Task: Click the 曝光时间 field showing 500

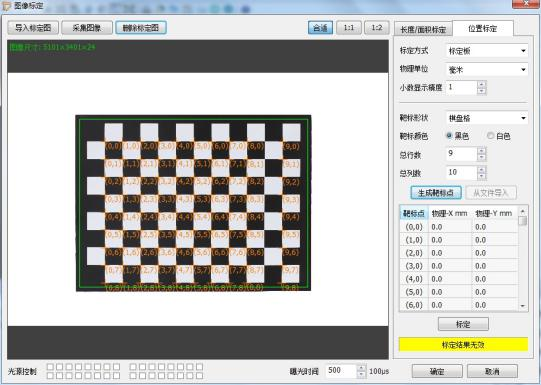Action: click(341, 371)
